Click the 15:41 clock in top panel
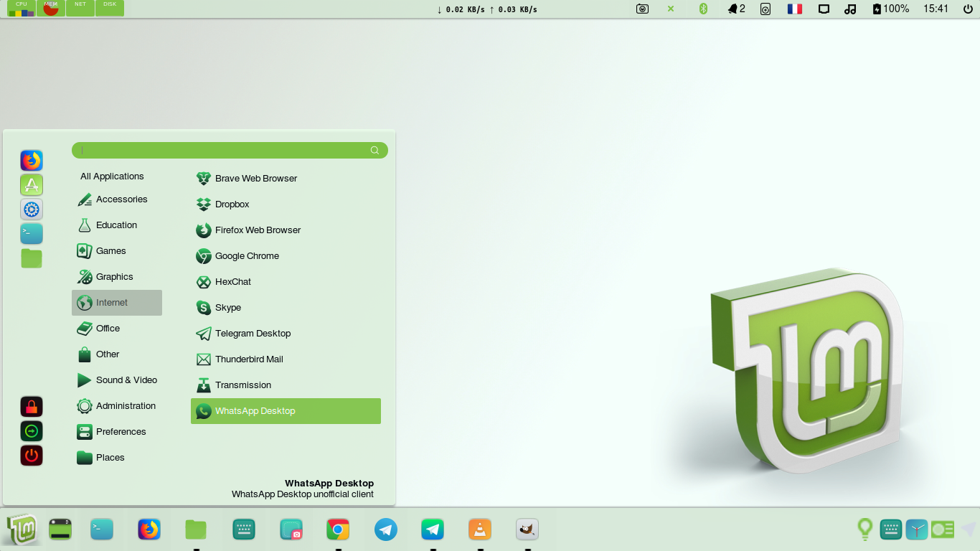The image size is (980, 551). point(936,9)
